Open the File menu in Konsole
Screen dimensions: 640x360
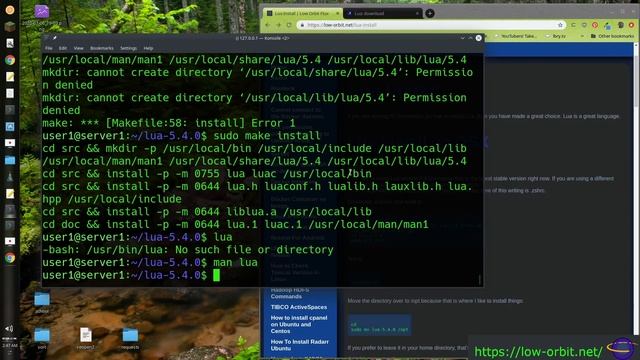tap(49, 48)
